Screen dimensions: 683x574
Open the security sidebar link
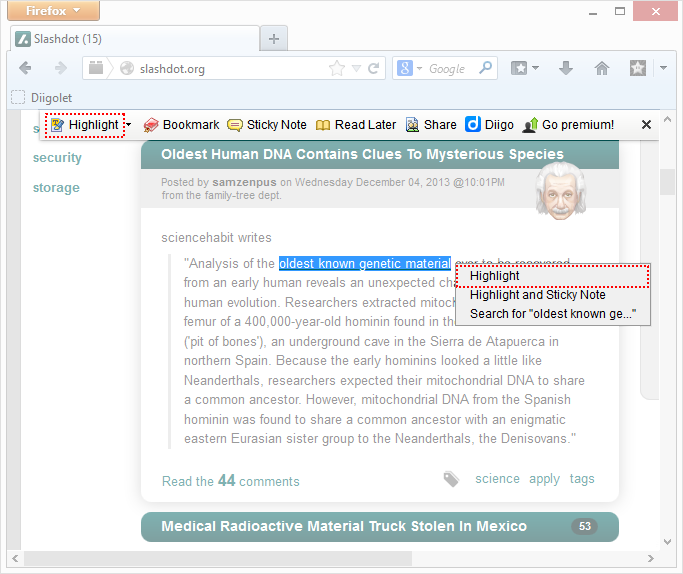(x=57, y=158)
